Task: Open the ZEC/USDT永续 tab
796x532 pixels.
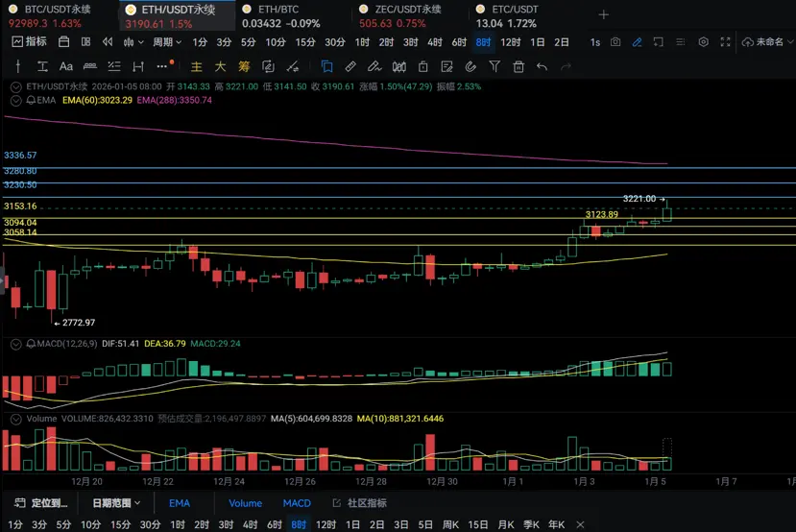Action: click(409, 15)
